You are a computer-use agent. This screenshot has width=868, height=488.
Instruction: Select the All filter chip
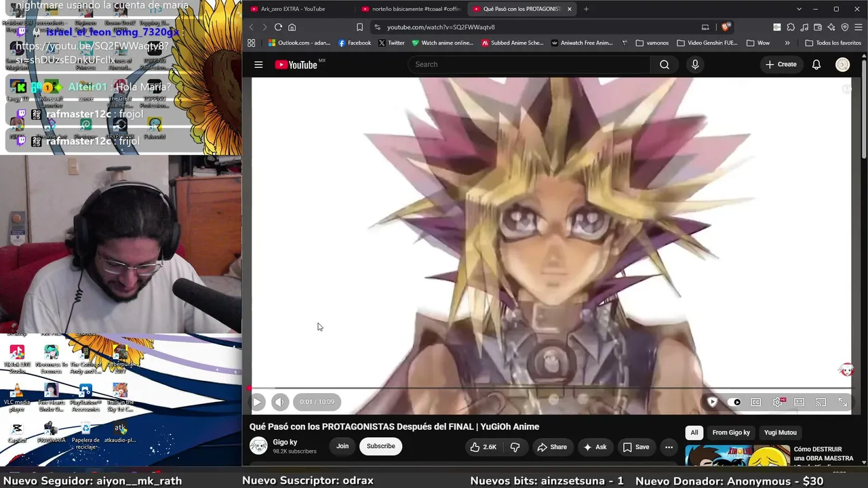694,432
